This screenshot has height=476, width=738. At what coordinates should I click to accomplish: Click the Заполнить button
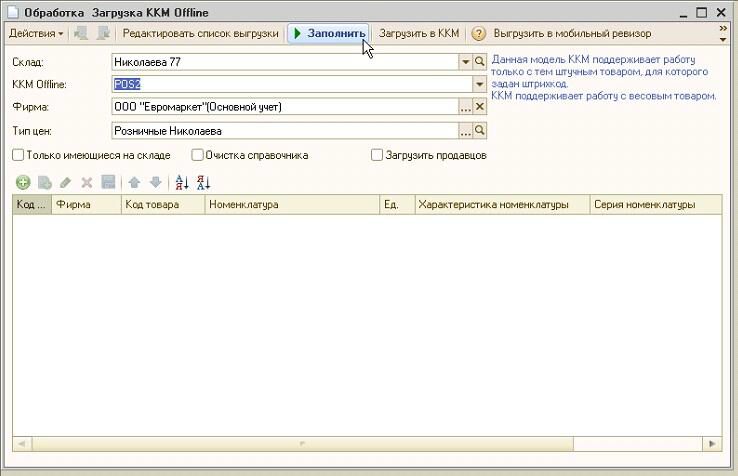pyautogui.click(x=329, y=33)
